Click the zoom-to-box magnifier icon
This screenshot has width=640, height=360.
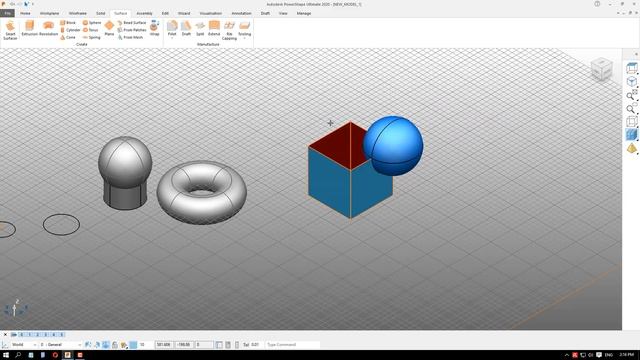(x=631, y=108)
